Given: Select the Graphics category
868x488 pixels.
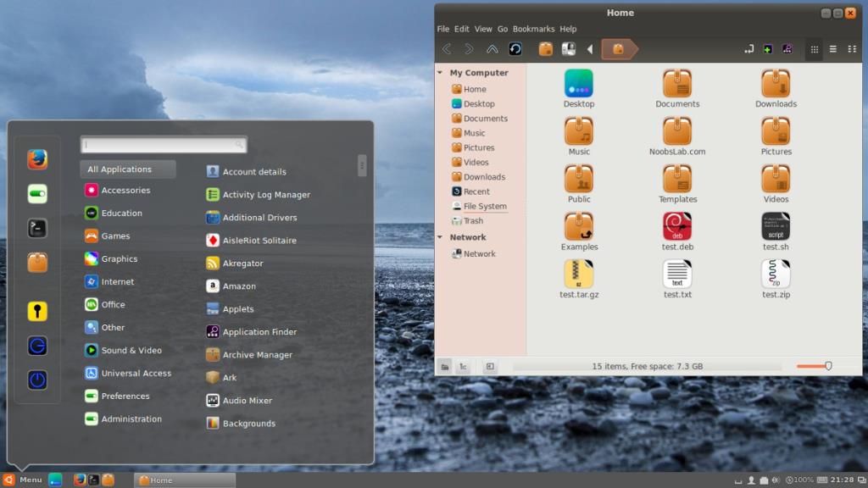Looking at the screenshot, I should click(119, 259).
